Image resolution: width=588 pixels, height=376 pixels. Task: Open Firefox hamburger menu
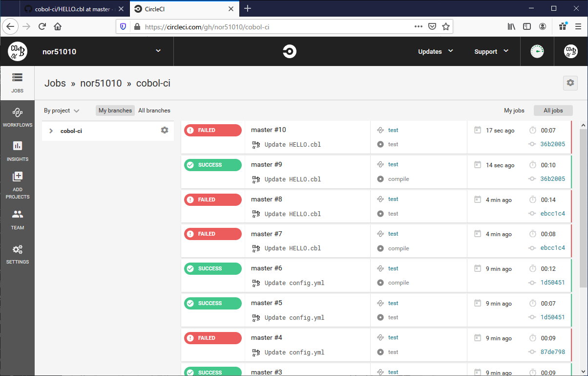click(x=578, y=26)
